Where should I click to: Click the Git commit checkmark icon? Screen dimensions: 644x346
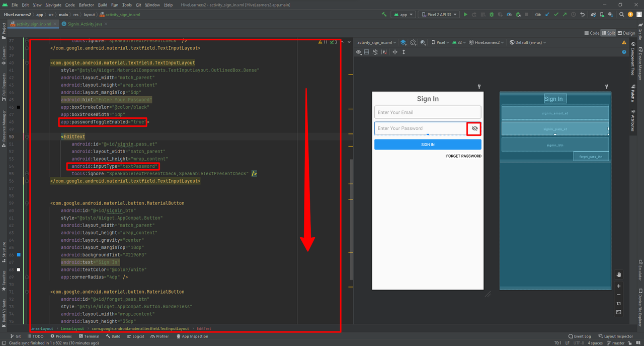pos(556,15)
